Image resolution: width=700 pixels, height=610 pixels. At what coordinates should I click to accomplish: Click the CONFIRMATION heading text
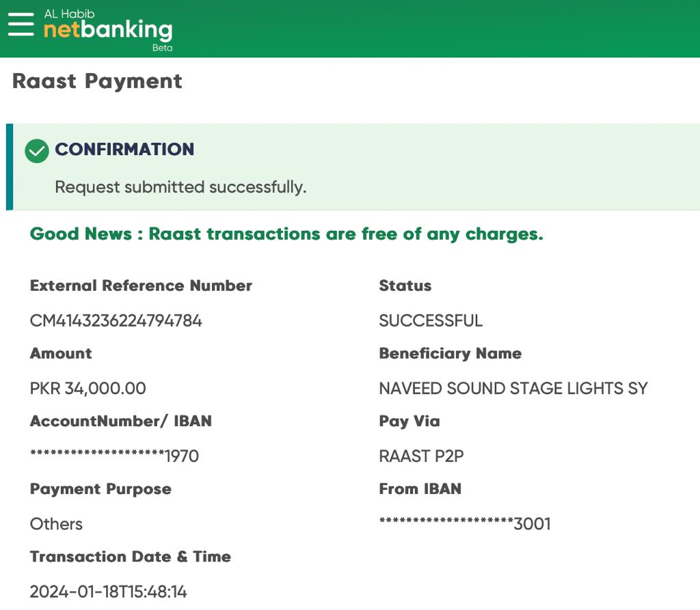124,150
